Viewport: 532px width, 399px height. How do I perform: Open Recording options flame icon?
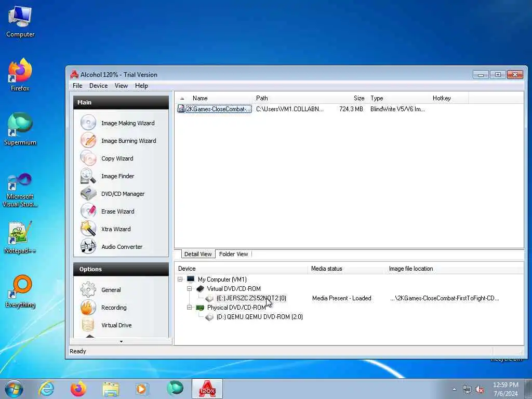pos(88,308)
